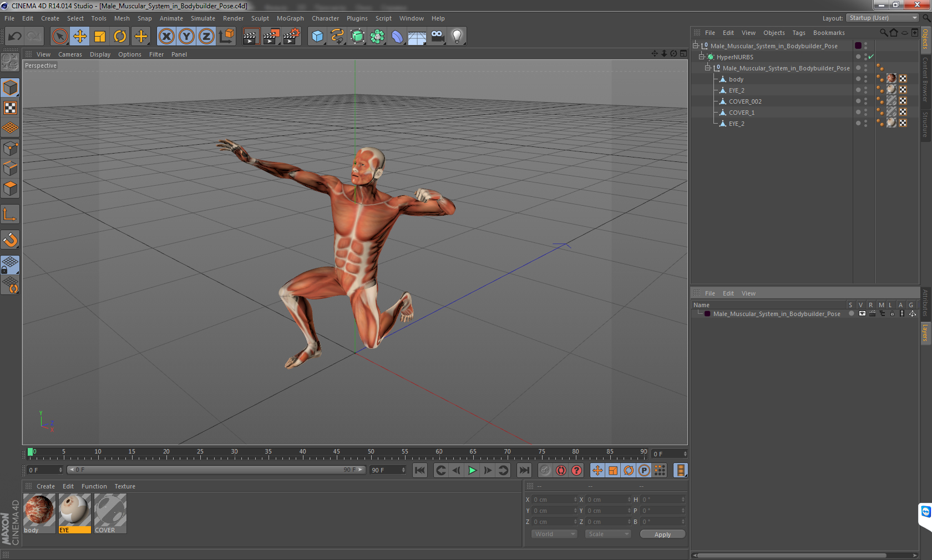Screen dimensions: 932x560
Task: Open the World coordinate dropdown
Action: [x=554, y=534]
